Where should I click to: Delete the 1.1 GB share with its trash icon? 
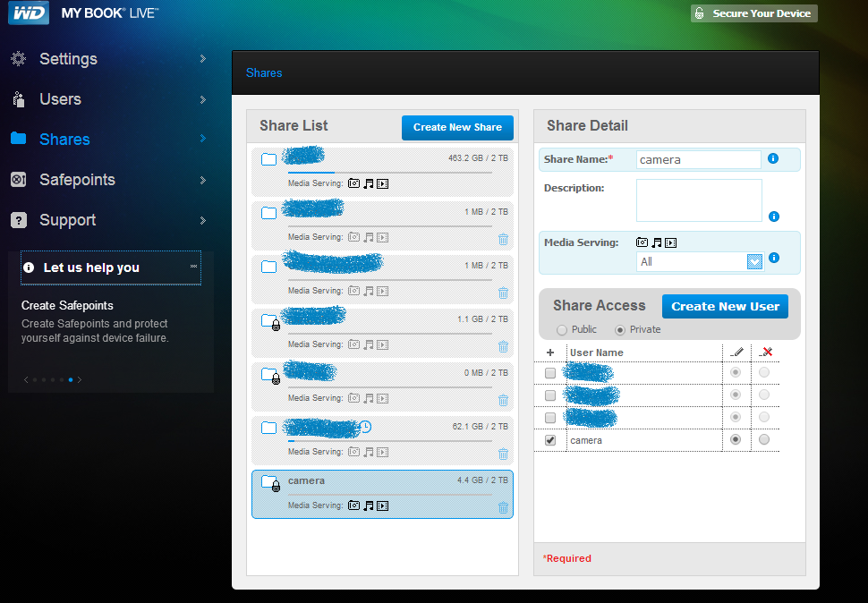pos(503,346)
